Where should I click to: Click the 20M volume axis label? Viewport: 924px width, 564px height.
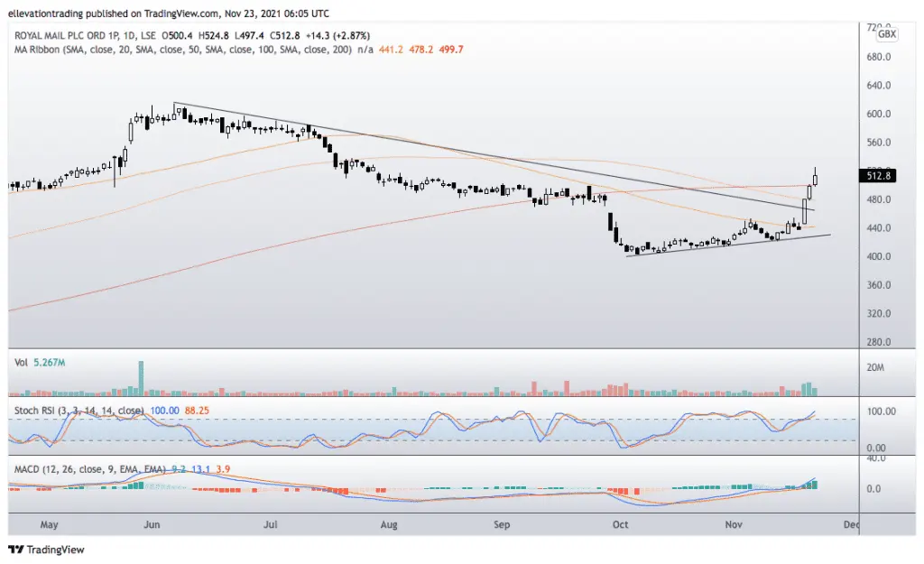click(x=875, y=367)
